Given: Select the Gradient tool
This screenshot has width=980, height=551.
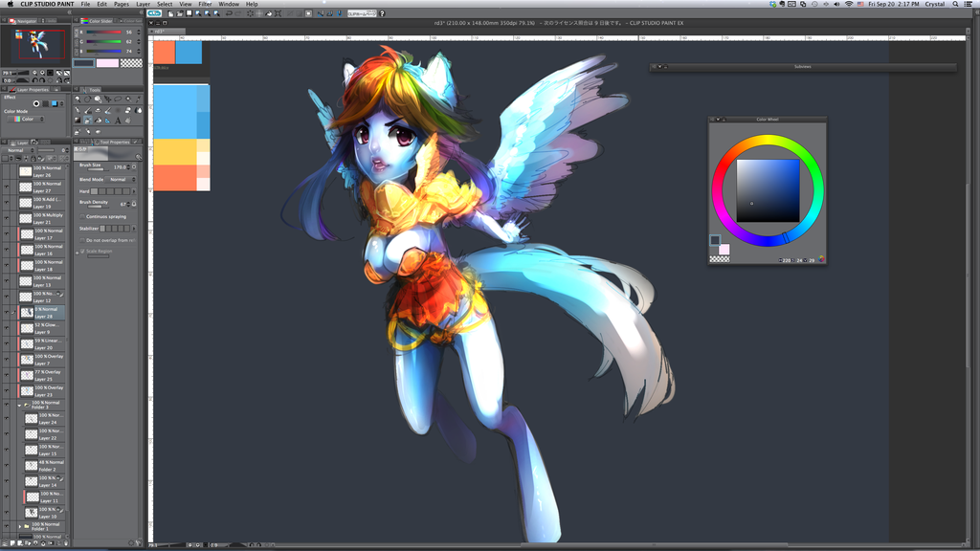Looking at the screenshot, I should click(x=78, y=121).
